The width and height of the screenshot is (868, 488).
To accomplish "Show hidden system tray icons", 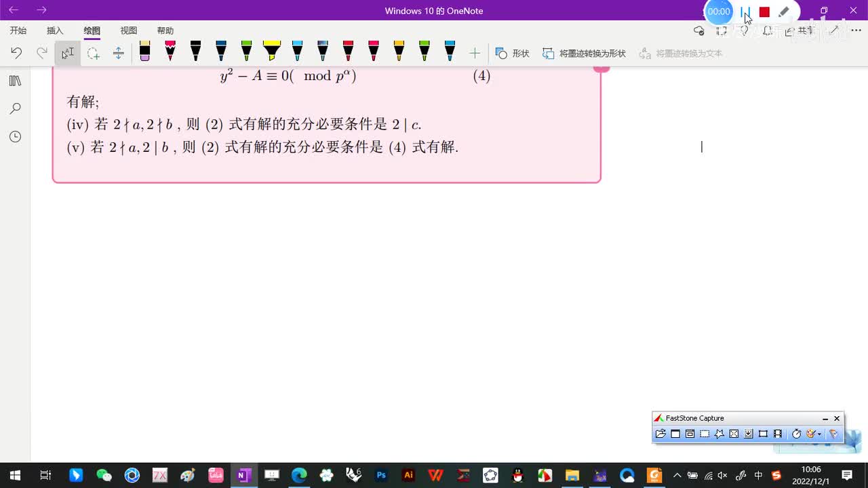I will click(x=677, y=475).
